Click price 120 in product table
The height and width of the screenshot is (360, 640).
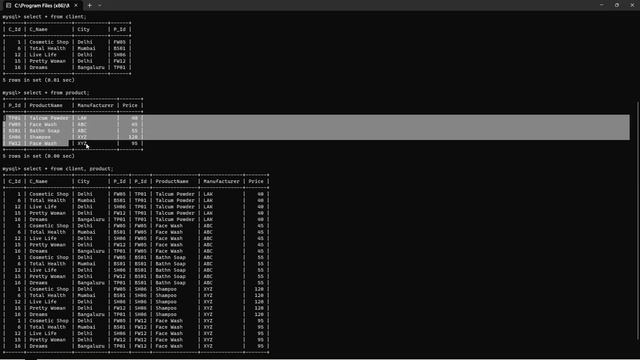(x=133, y=137)
